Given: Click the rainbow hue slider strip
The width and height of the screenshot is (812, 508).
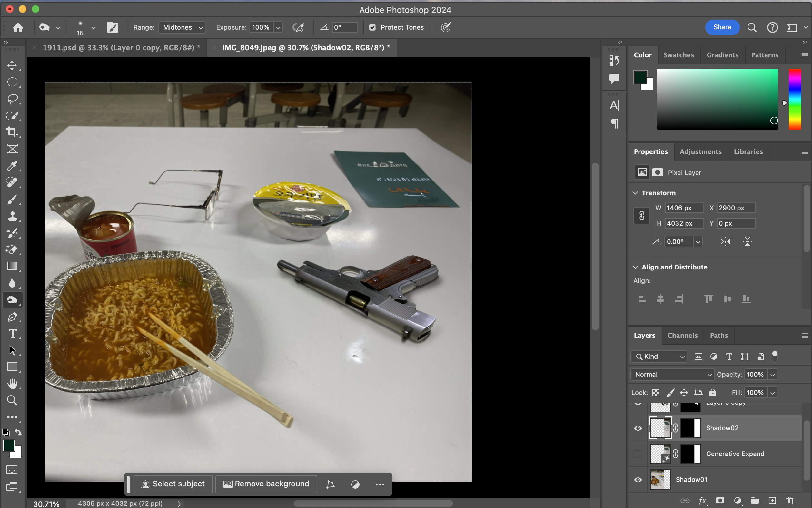Looking at the screenshot, I should coord(795,99).
